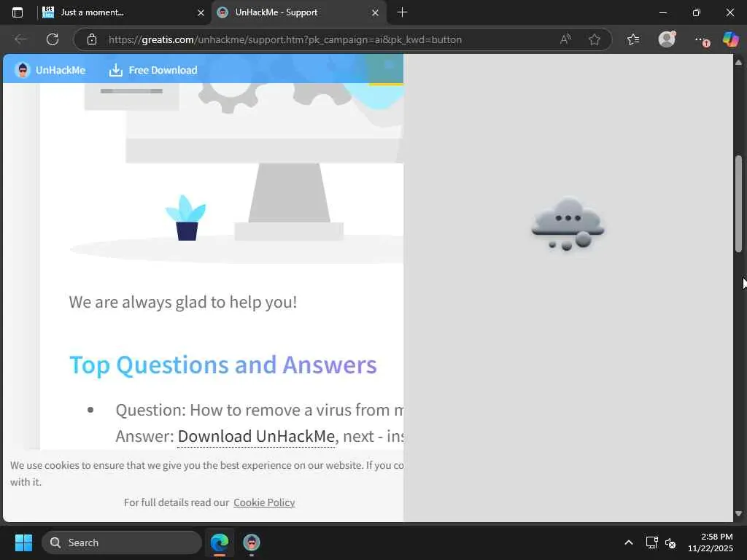Screen dimensions: 747x560
Task: Refresh the current page
Action: point(53,39)
